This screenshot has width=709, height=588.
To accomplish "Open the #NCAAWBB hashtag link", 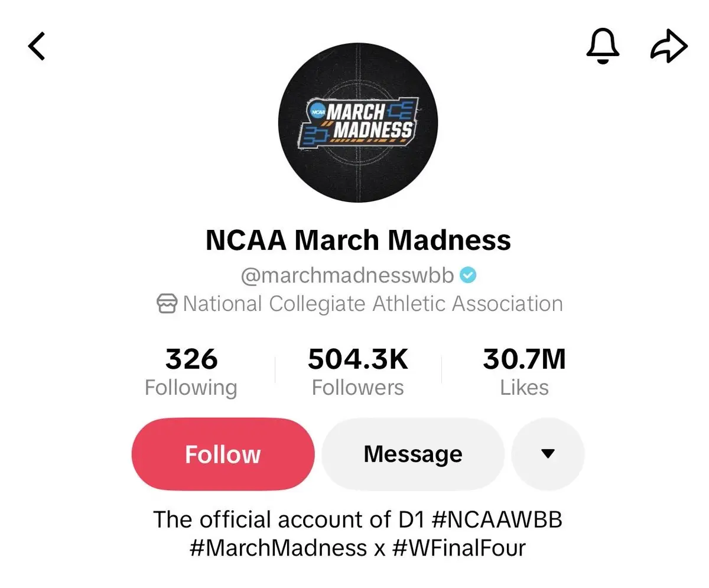I will [497, 519].
